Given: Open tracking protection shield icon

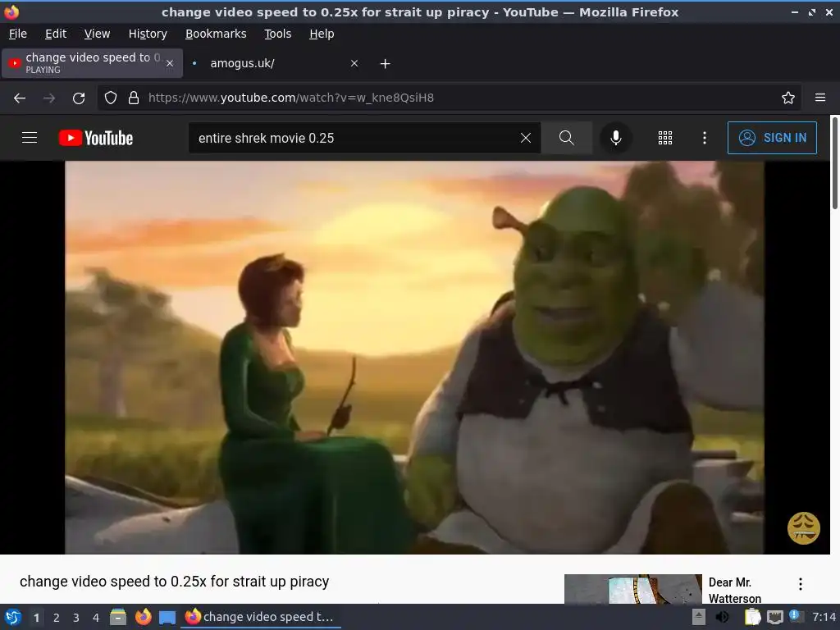Looking at the screenshot, I should (x=111, y=98).
